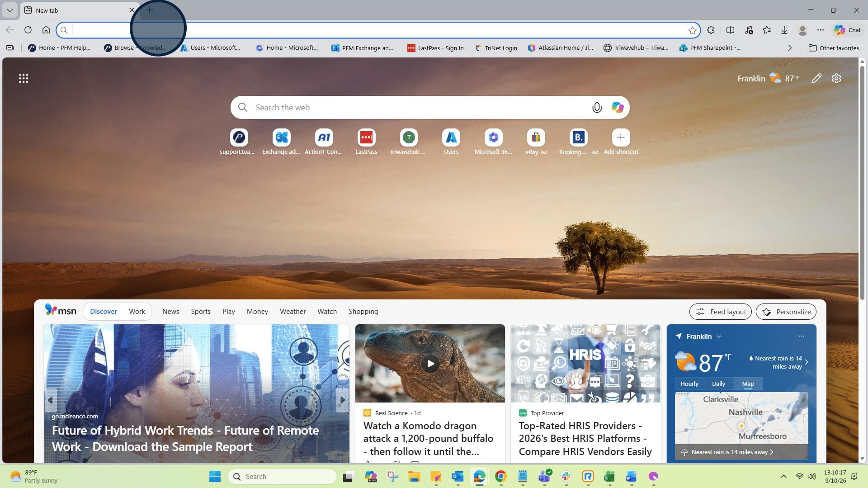Show more favorites bar items chevron

[790, 48]
